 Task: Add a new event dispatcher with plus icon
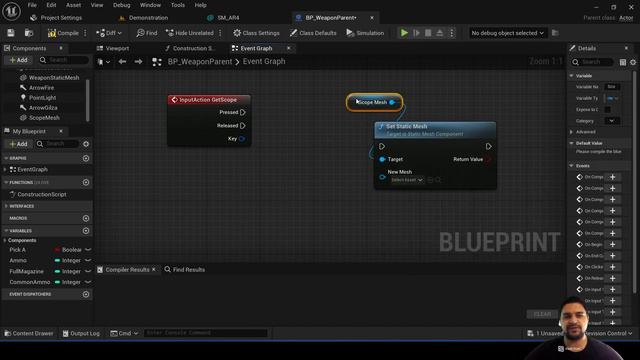pyautogui.click(x=86, y=294)
